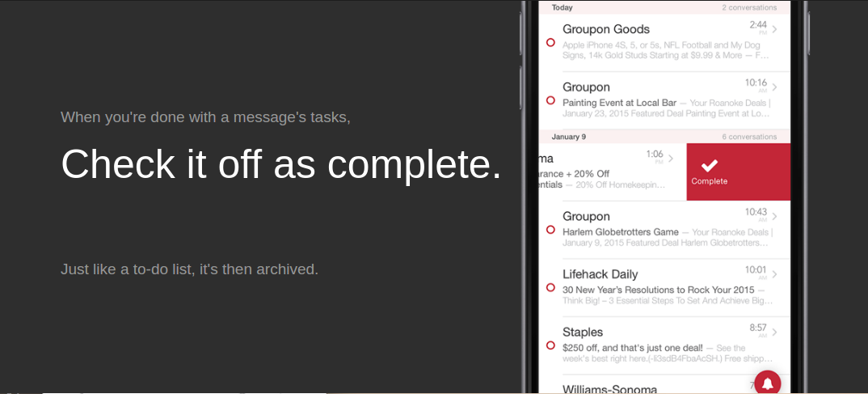Open Harlem Globetrotters Game email

[664, 230]
